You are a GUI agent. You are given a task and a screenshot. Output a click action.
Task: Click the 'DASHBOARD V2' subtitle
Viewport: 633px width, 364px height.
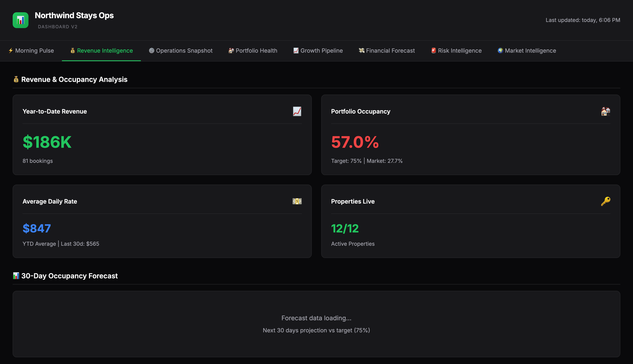coord(58,27)
